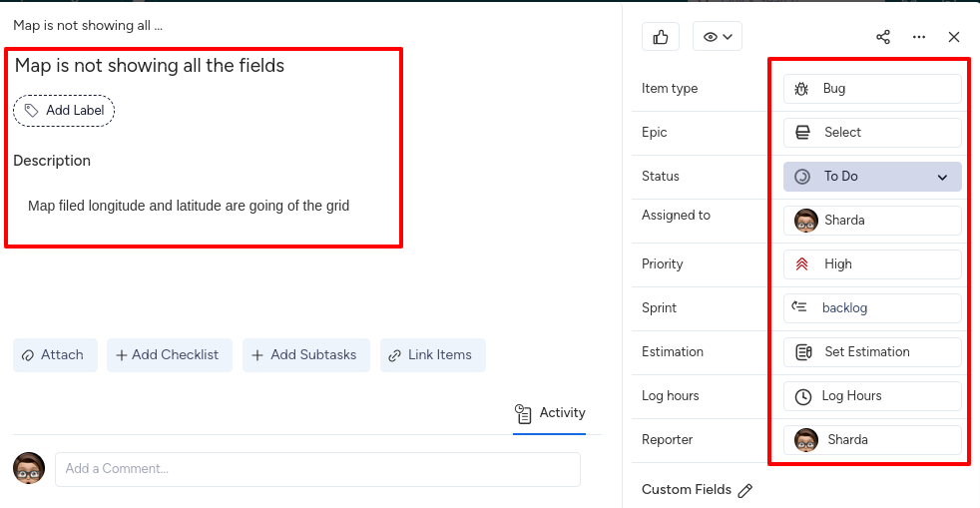Click the Add Subtasks button
Viewport: 980px width, 508px height.
306,355
